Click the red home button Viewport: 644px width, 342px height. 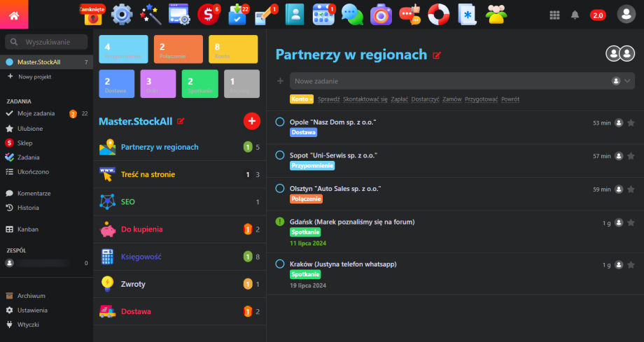pyautogui.click(x=14, y=15)
